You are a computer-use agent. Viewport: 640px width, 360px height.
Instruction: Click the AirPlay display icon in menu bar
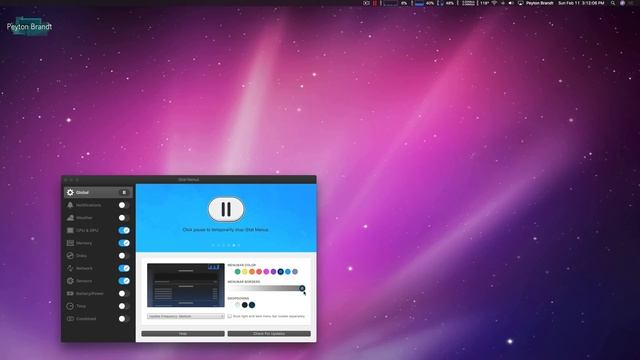(520, 3)
